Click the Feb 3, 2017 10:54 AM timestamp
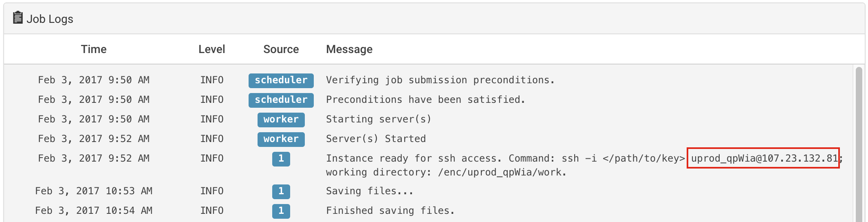Viewport: 868px width, 222px height. tap(94, 211)
